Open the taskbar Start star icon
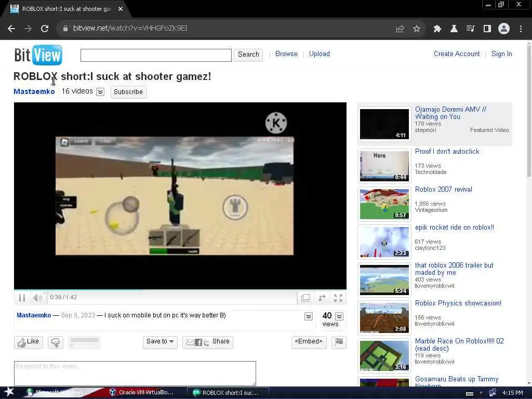The width and height of the screenshot is (532, 399). [x=9, y=392]
